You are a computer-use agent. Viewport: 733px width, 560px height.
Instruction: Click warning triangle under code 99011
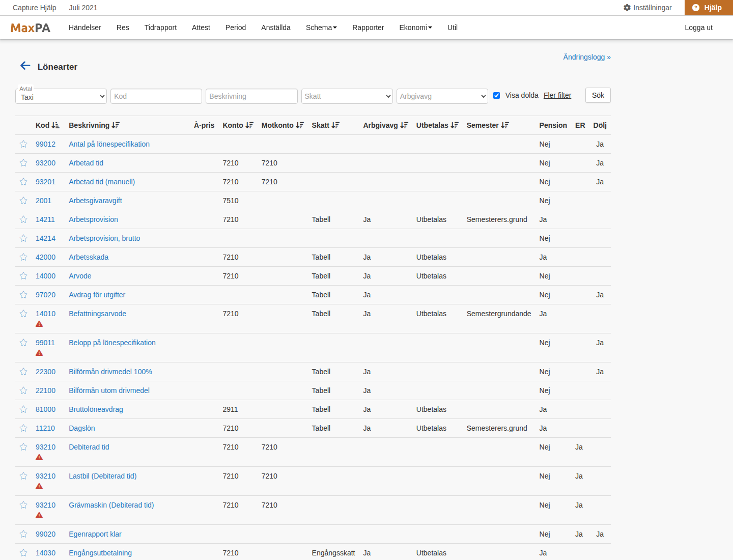click(x=39, y=353)
